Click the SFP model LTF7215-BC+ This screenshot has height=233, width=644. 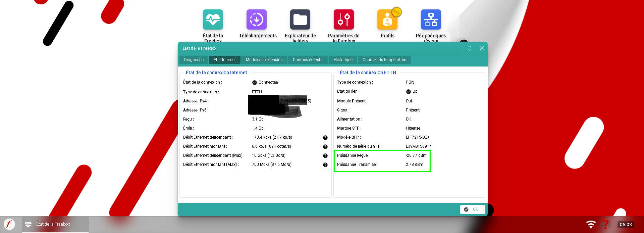point(418,137)
